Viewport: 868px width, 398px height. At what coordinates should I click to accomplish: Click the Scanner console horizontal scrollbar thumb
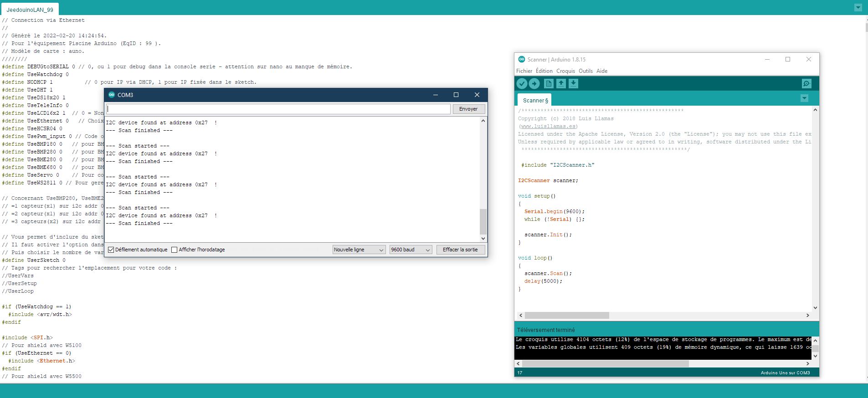click(x=605, y=363)
